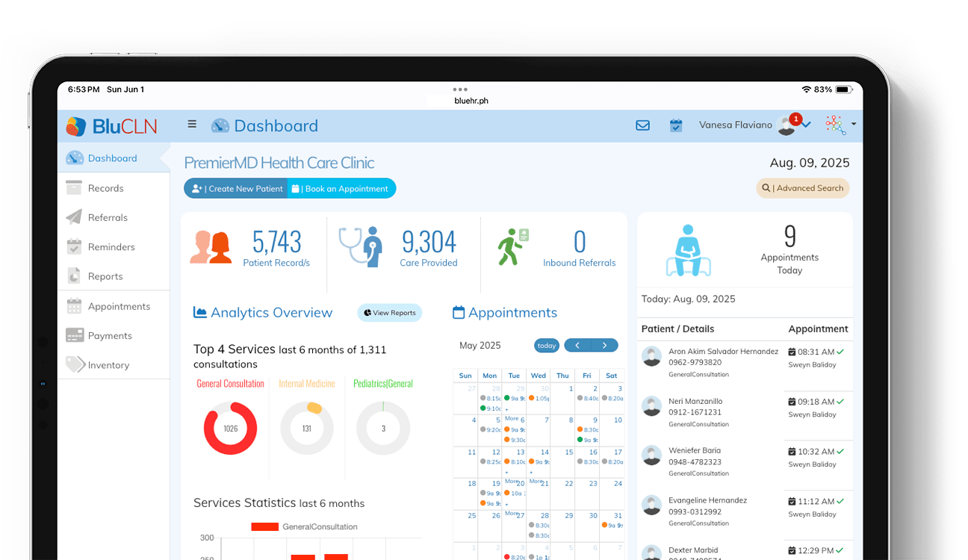Click the Reports sidebar icon
968x560 pixels.
pyautogui.click(x=74, y=276)
